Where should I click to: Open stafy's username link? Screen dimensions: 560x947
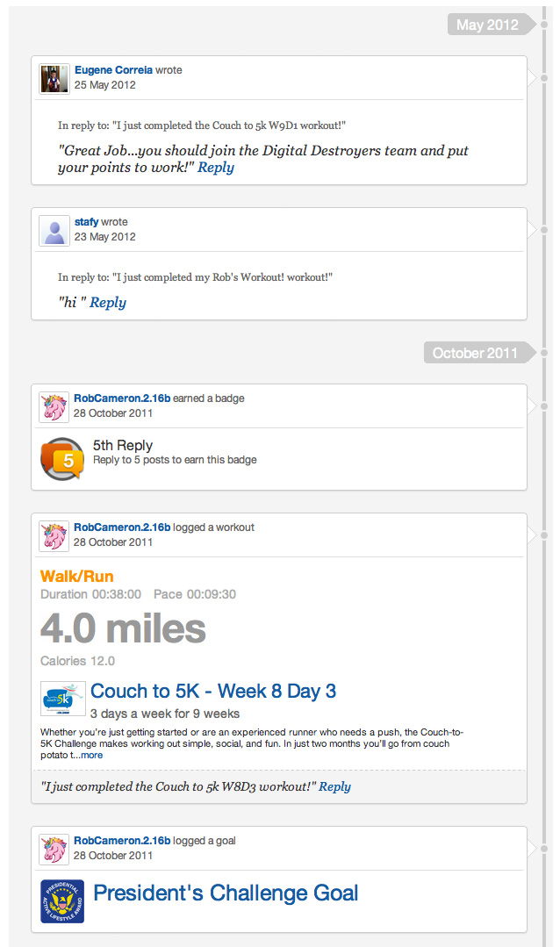(x=86, y=222)
